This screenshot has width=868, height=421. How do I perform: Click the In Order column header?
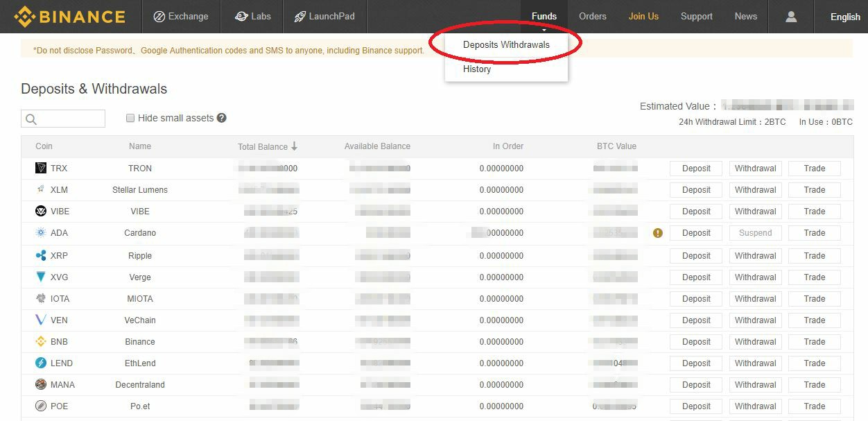click(x=508, y=146)
